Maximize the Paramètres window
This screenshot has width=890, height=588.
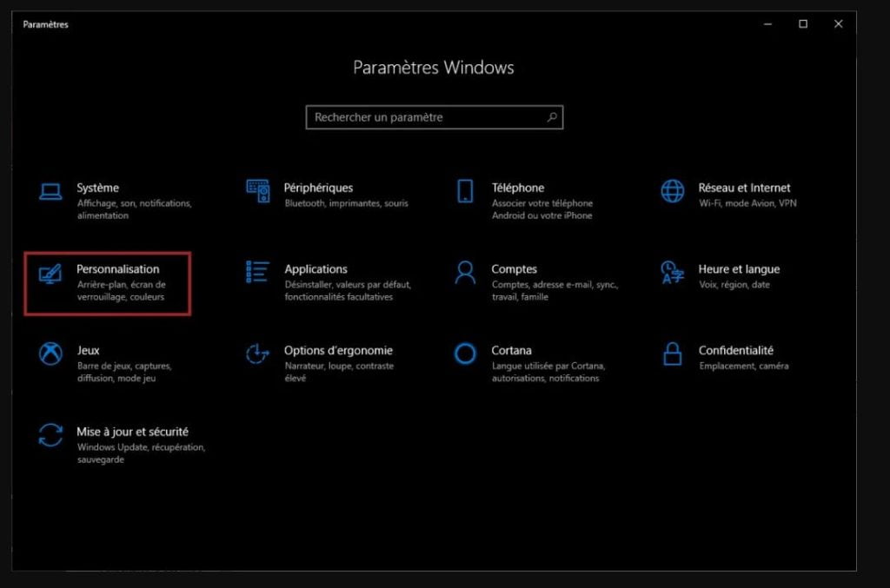coord(803,23)
